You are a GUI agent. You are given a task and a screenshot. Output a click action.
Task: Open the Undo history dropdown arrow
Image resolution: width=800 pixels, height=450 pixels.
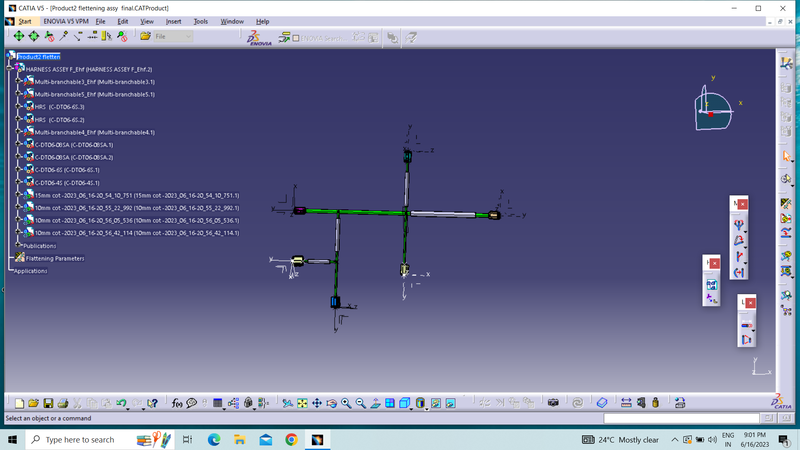[x=128, y=408]
